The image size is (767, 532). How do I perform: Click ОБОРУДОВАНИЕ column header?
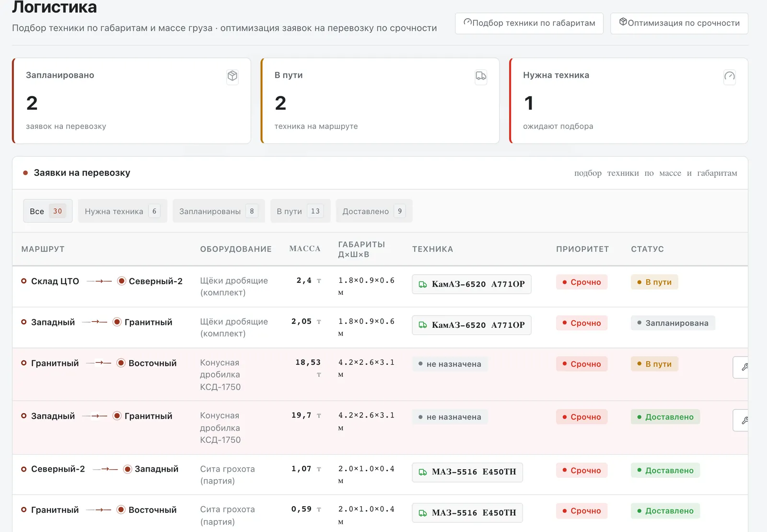coord(236,249)
